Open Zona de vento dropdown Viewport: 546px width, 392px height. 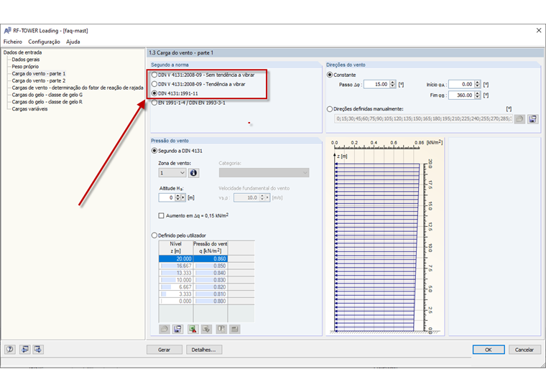click(172, 173)
